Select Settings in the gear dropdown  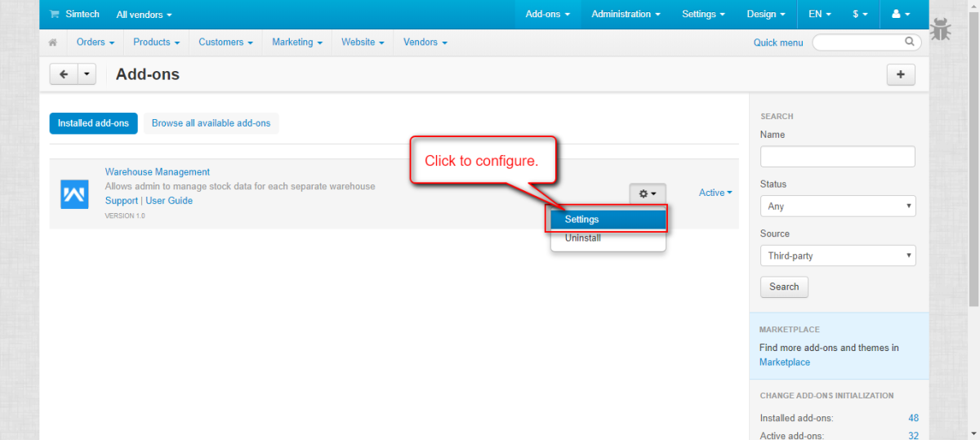[608, 219]
